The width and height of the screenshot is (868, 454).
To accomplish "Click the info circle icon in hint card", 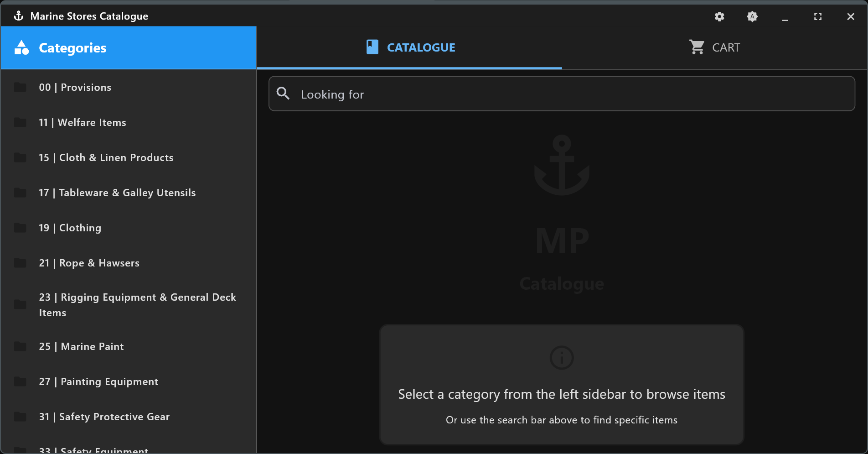I will (x=562, y=357).
